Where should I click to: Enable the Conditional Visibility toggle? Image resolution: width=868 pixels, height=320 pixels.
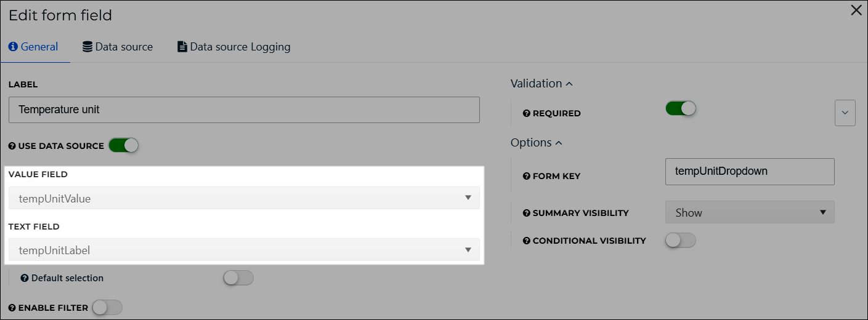coord(681,240)
